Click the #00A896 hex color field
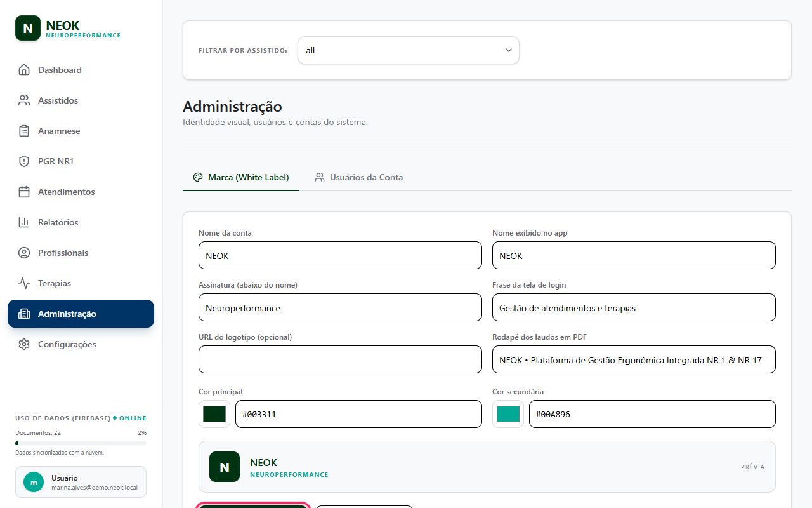812x508 pixels. (x=652, y=414)
